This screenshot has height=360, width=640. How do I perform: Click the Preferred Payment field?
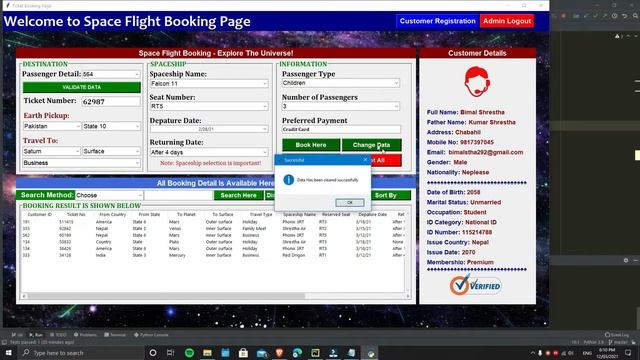coord(341,129)
